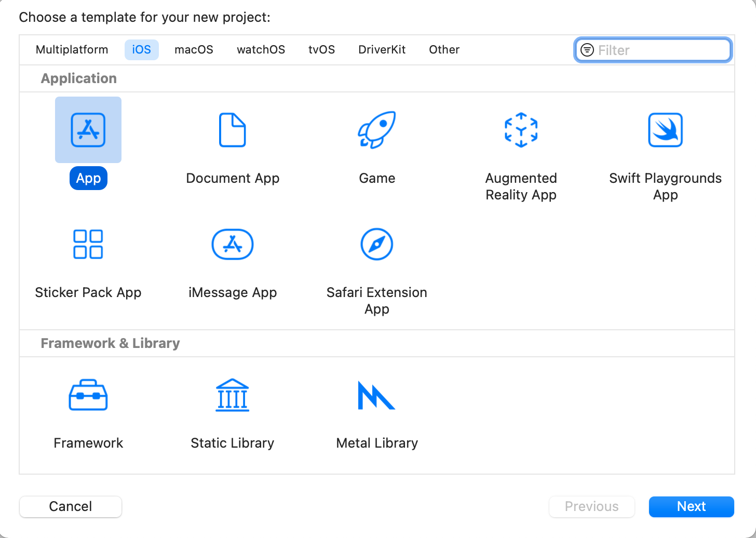Viewport: 756px width, 538px height.
Task: Click the highlighted "App" label
Action: coord(88,178)
